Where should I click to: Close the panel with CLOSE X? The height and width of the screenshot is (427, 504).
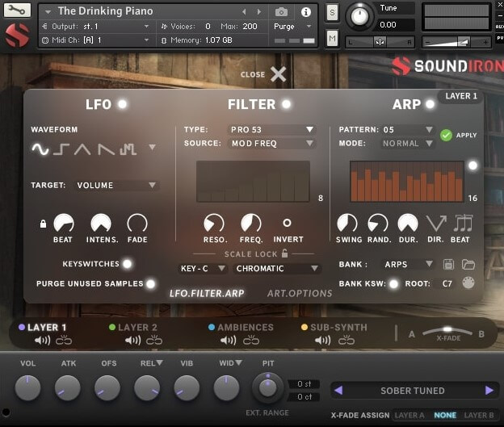point(277,74)
